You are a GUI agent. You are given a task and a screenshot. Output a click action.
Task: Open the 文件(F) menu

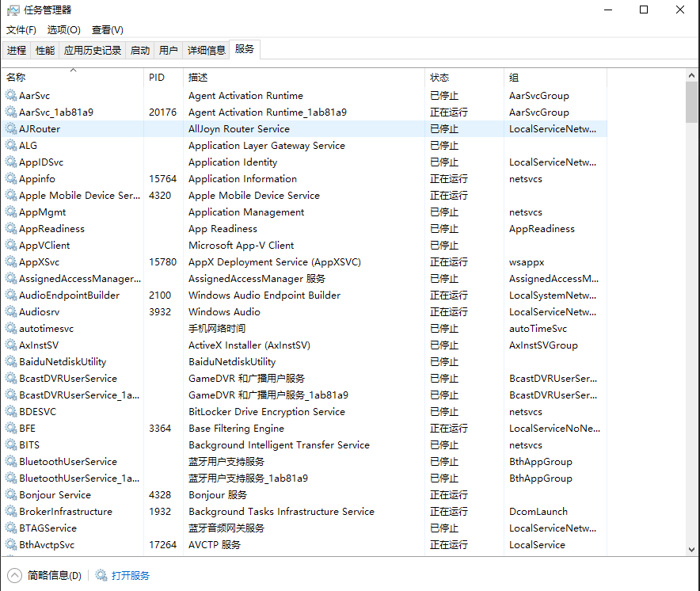21,30
